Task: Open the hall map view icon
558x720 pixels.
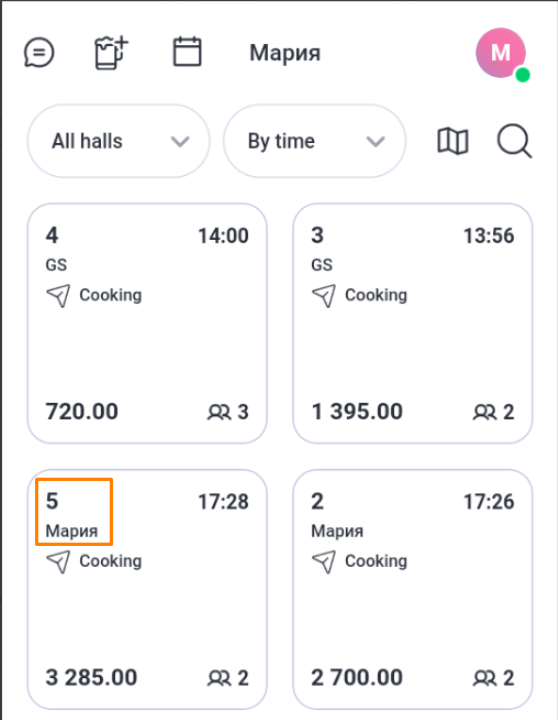Action: pyautogui.click(x=452, y=141)
